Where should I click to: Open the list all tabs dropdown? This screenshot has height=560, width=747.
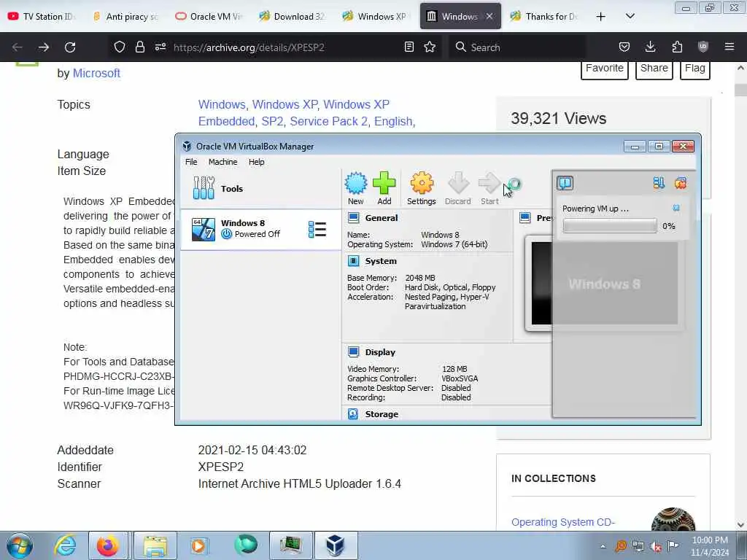tap(630, 16)
